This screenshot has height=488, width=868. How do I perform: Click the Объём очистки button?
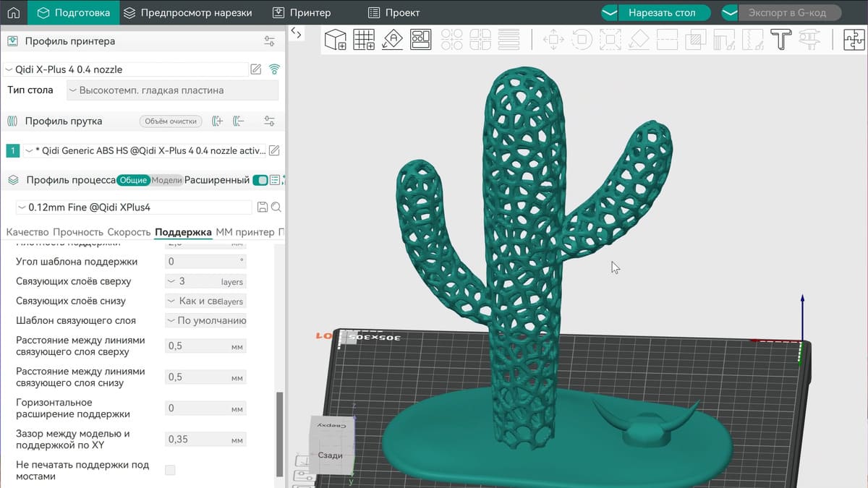171,121
